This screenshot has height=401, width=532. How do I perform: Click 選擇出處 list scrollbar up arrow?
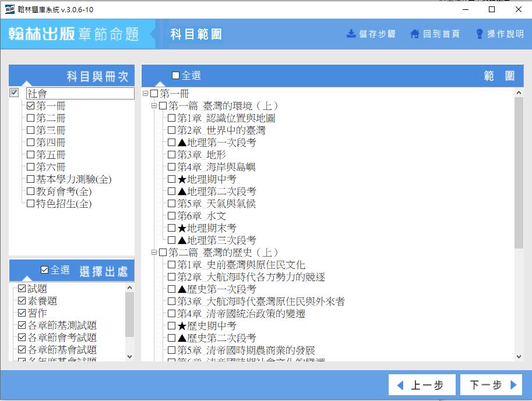[129, 288]
